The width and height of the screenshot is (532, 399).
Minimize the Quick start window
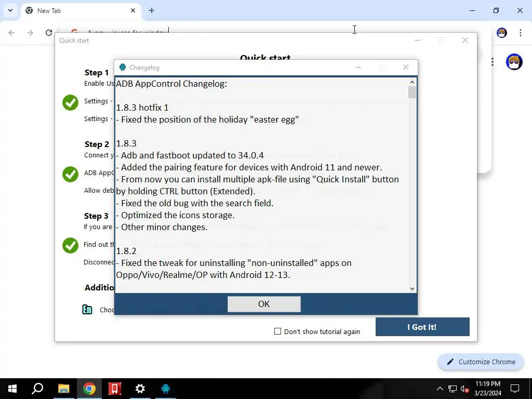click(418, 40)
